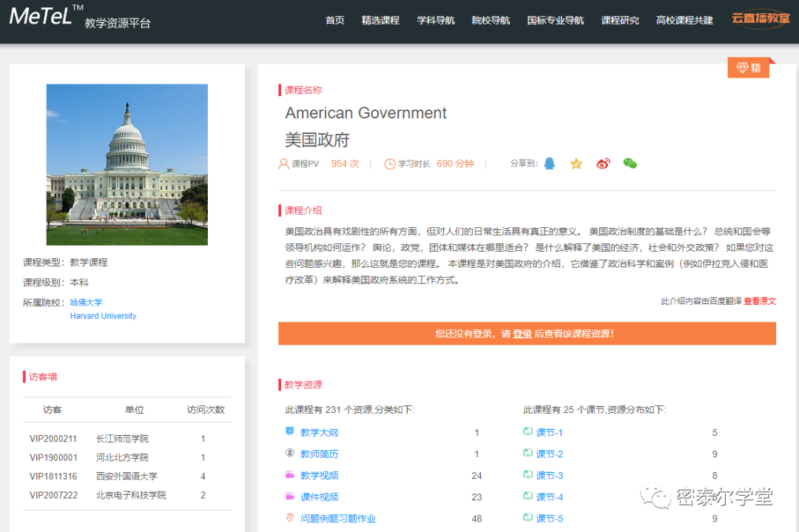Click the American Government course title

click(366, 112)
